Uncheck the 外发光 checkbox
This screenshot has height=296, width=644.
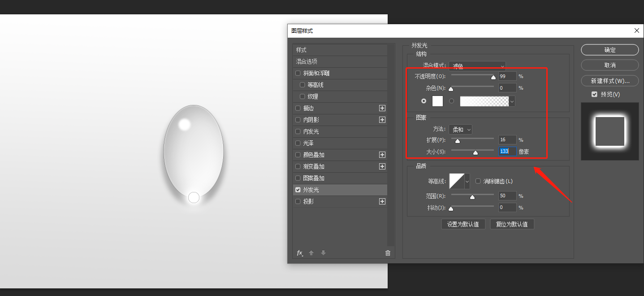click(x=298, y=190)
